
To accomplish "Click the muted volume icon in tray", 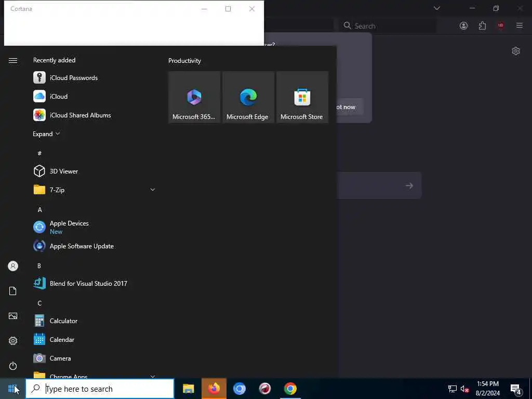I will point(464,389).
